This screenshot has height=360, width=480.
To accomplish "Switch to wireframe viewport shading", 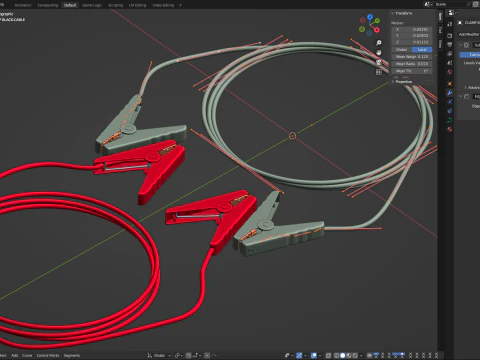I will [336, 355].
